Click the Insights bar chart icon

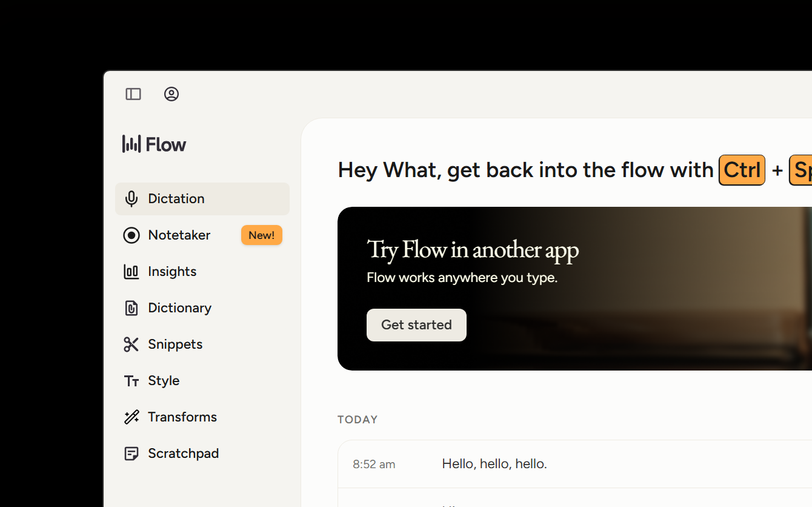[x=131, y=272]
